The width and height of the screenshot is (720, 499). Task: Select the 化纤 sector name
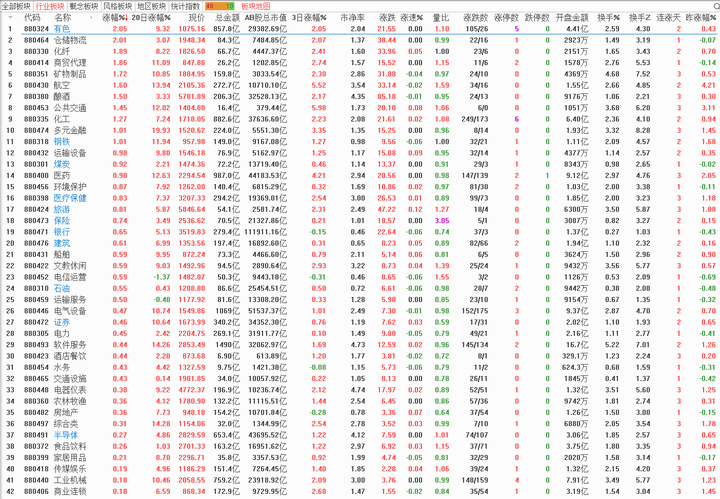tap(62, 51)
